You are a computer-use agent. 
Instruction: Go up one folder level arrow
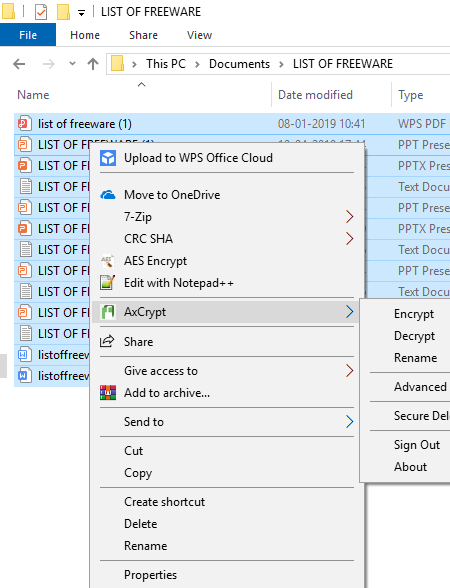point(93,64)
